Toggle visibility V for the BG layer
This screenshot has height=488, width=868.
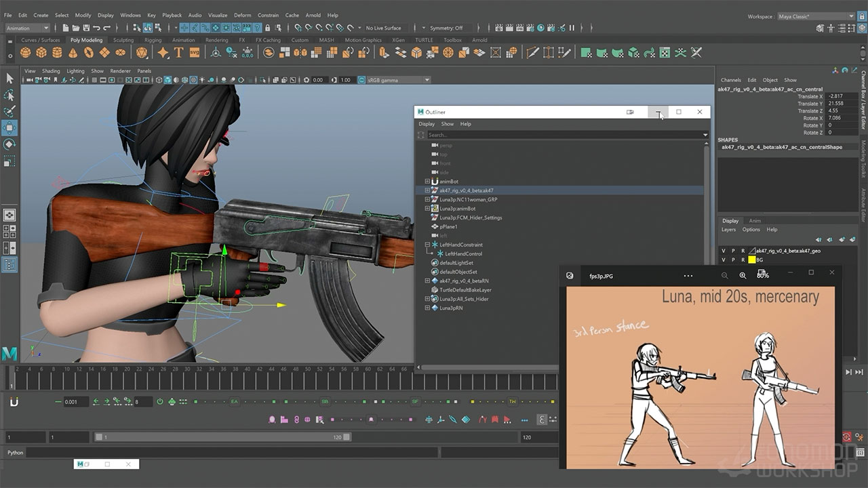tap(724, 260)
